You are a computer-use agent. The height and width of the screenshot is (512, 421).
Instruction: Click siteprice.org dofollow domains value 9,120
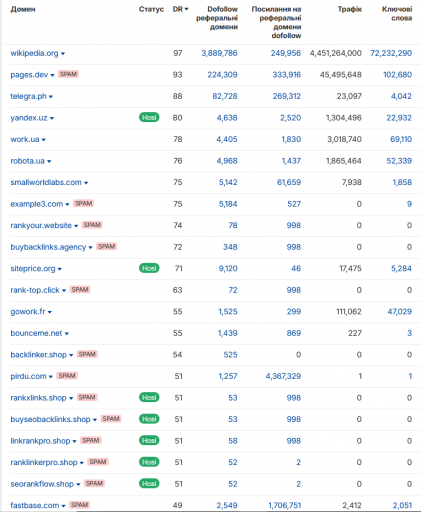tap(228, 269)
